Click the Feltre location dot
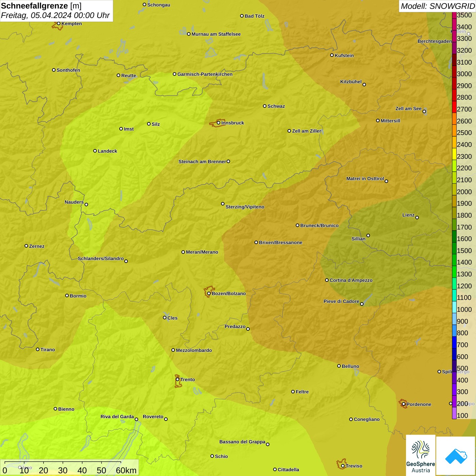476x476 pixels. coord(293,392)
